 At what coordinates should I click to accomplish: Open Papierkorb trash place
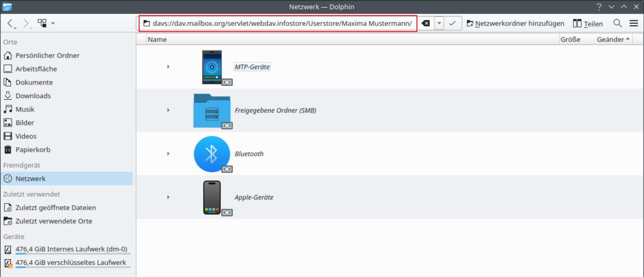pos(67,150)
